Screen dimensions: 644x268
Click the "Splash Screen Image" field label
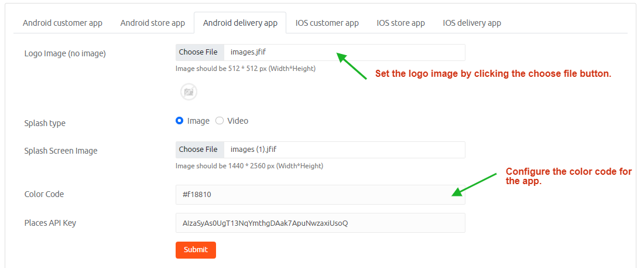pyautogui.click(x=61, y=151)
